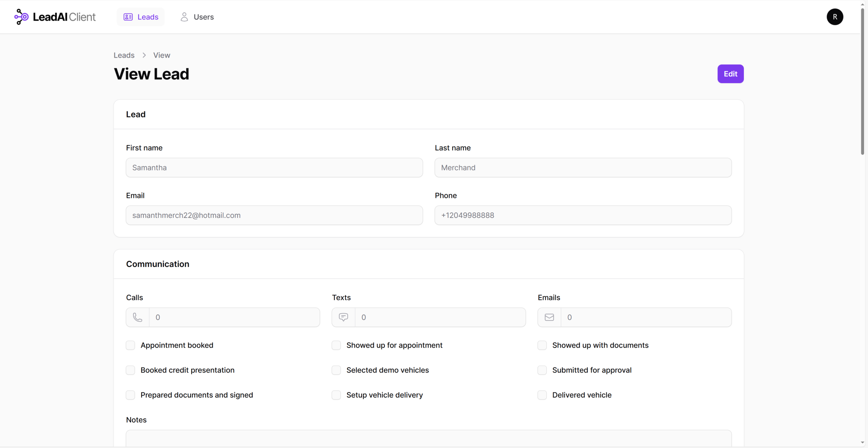Click the breadcrumb chevron separator

coord(144,56)
